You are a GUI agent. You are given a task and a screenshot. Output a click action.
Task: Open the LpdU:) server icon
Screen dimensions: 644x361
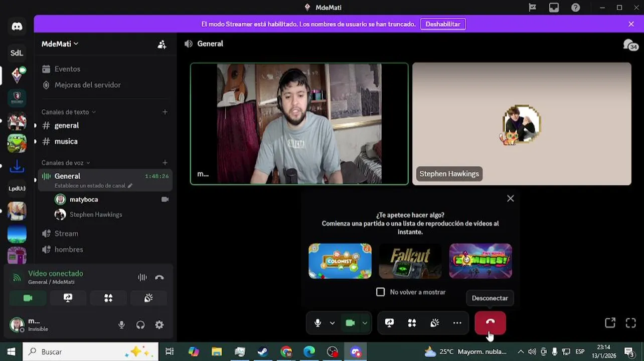17,189
